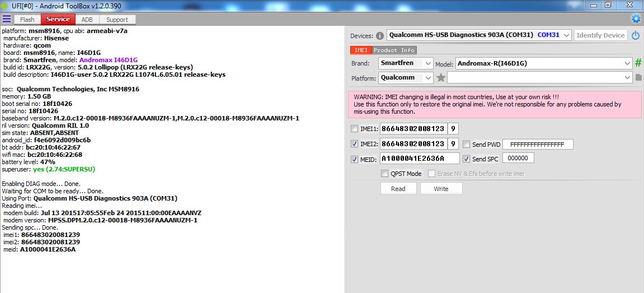Open the Support tab
Image resolution: width=644 pixels, height=293 pixels.
[x=117, y=20]
